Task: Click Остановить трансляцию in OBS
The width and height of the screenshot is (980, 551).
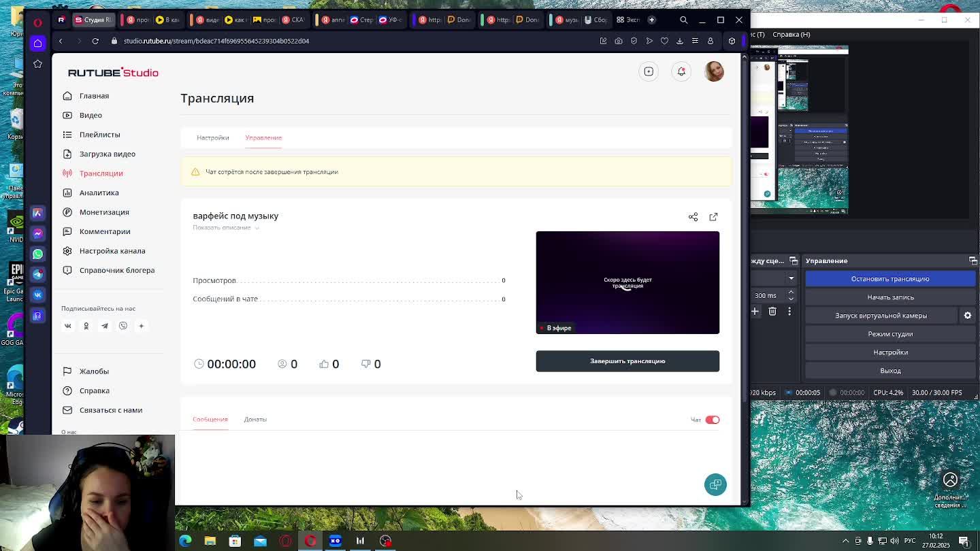Action: (x=890, y=279)
